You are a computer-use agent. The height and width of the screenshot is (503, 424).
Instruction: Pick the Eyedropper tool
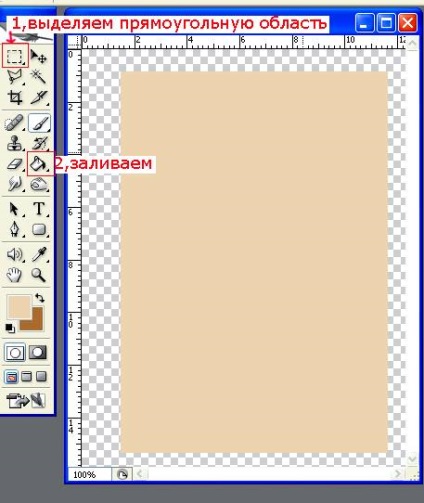click(38, 255)
